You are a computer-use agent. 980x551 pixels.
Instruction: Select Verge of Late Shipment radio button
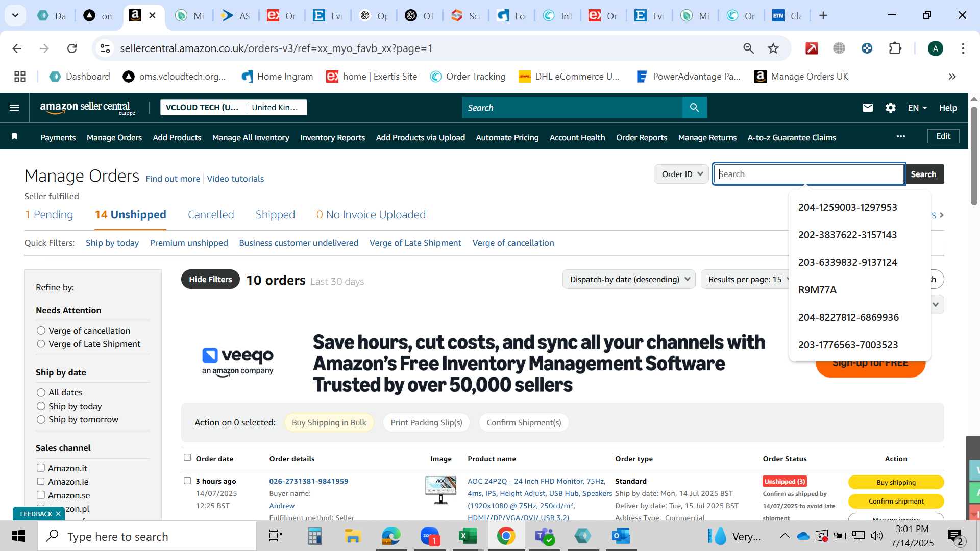pos(41,344)
